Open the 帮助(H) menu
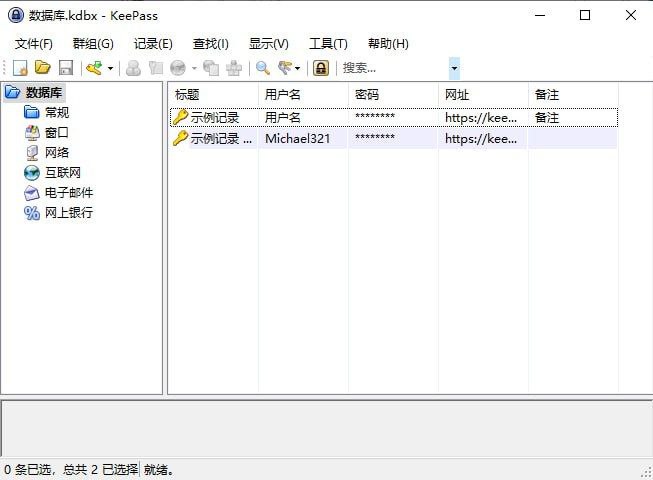 coord(388,43)
